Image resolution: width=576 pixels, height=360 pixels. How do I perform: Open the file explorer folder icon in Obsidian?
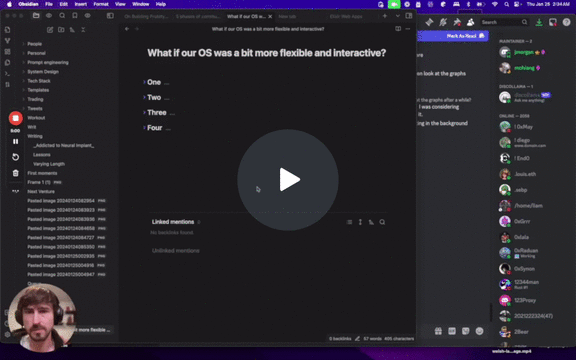point(36,16)
